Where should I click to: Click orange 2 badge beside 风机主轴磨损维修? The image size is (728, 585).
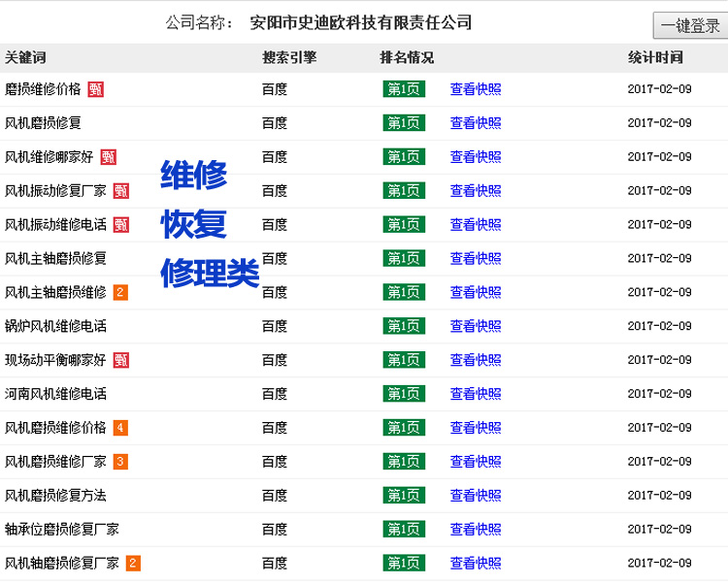coord(120,292)
